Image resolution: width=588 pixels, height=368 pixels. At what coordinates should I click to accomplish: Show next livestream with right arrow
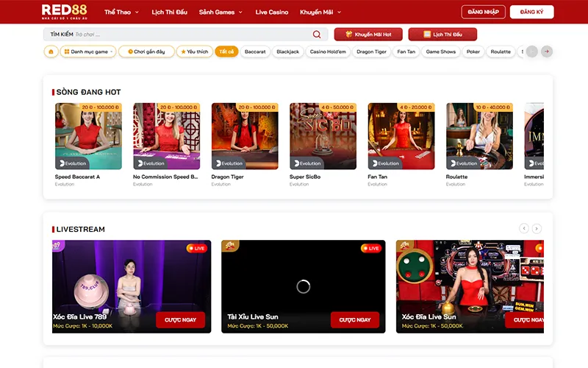(537, 228)
